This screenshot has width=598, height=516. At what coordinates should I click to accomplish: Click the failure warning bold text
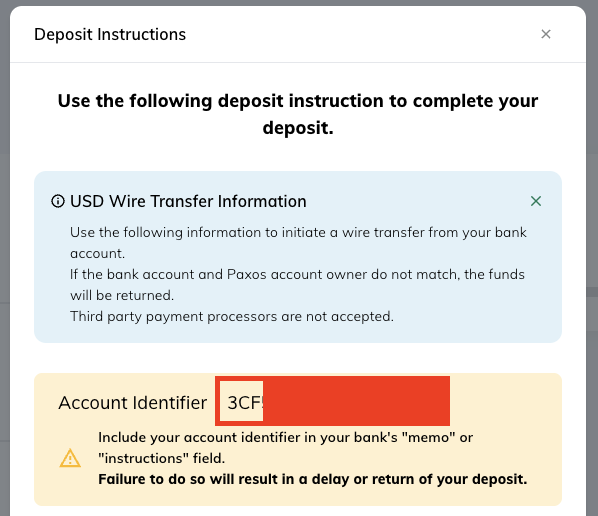point(313,479)
